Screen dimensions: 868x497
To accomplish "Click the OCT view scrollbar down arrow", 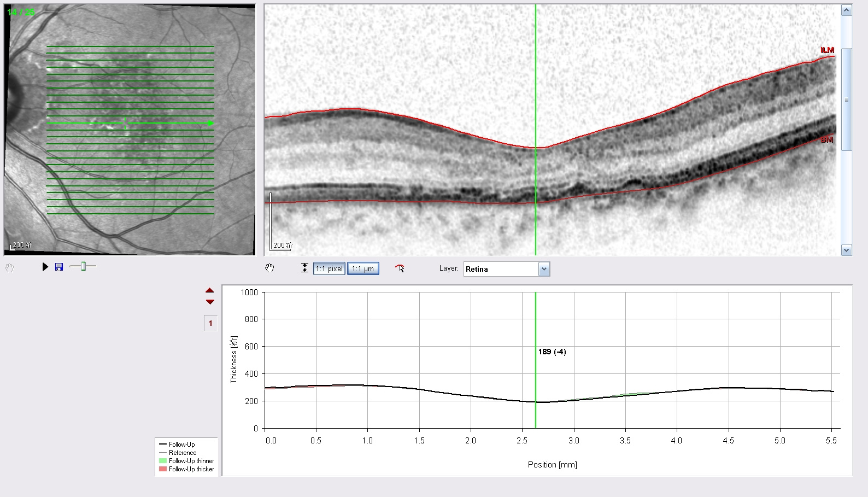I will tap(847, 250).
